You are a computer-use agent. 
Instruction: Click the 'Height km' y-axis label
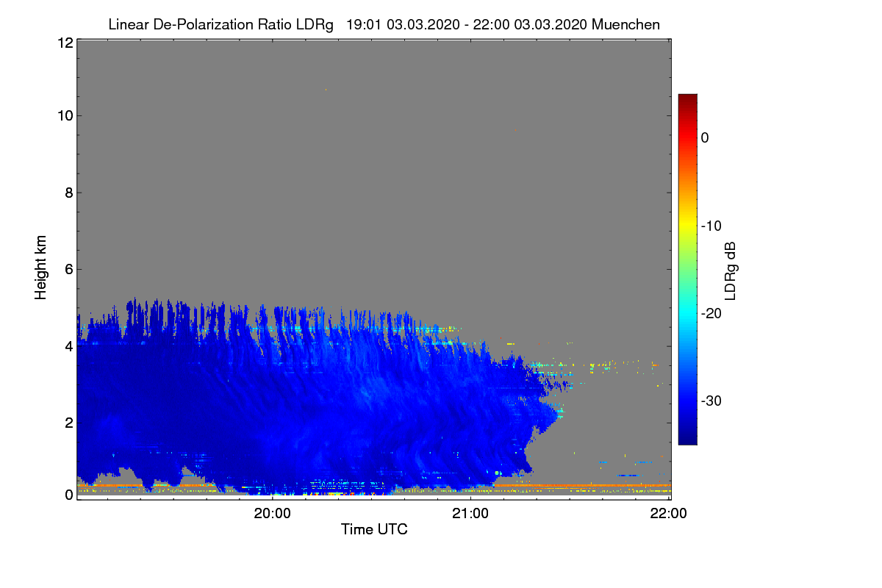click(x=41, y=269)
